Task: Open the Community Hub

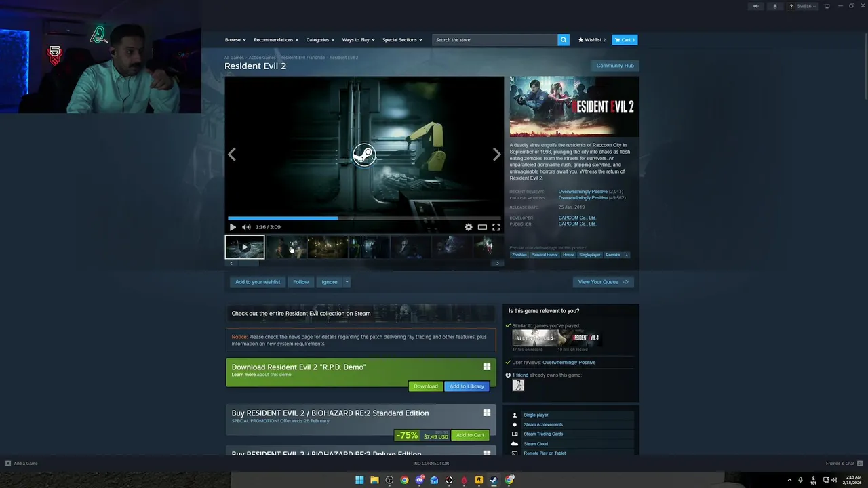Action: click(x=615, y=66)
